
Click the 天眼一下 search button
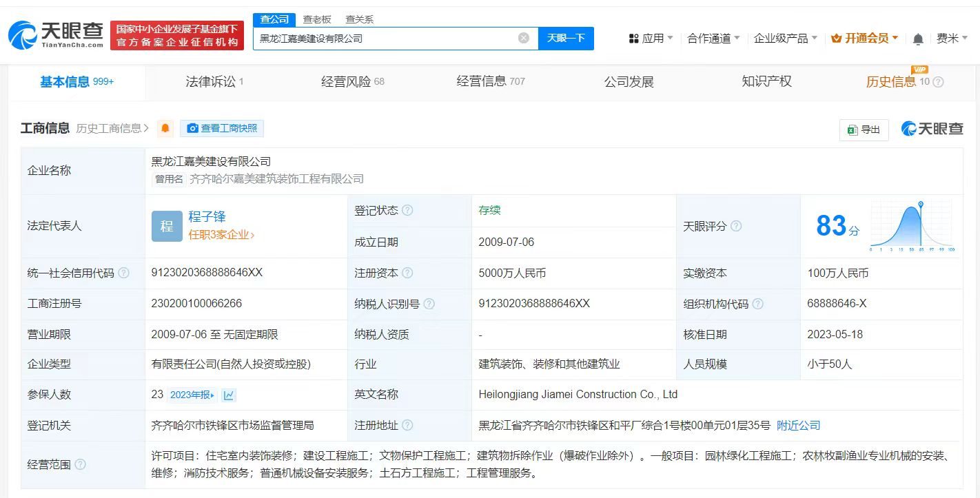coord(566,39)
